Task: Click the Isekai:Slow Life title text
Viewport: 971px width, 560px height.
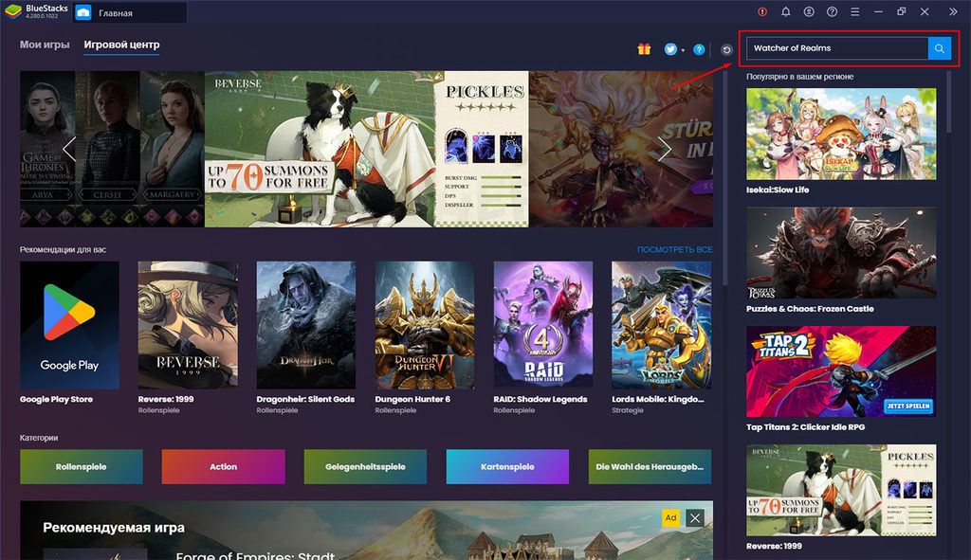Action: click(778, 190)
